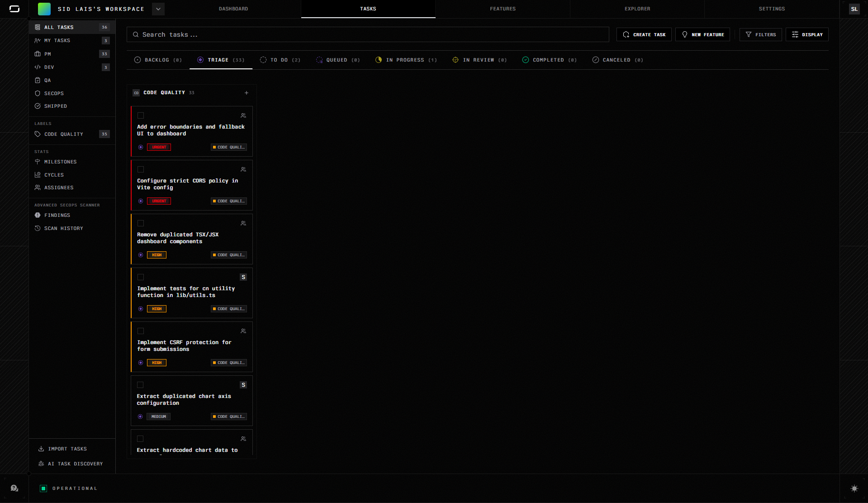Click the SL user avatar in top right
This screenshot has height=503, width=868.
(x=854, y=9)
